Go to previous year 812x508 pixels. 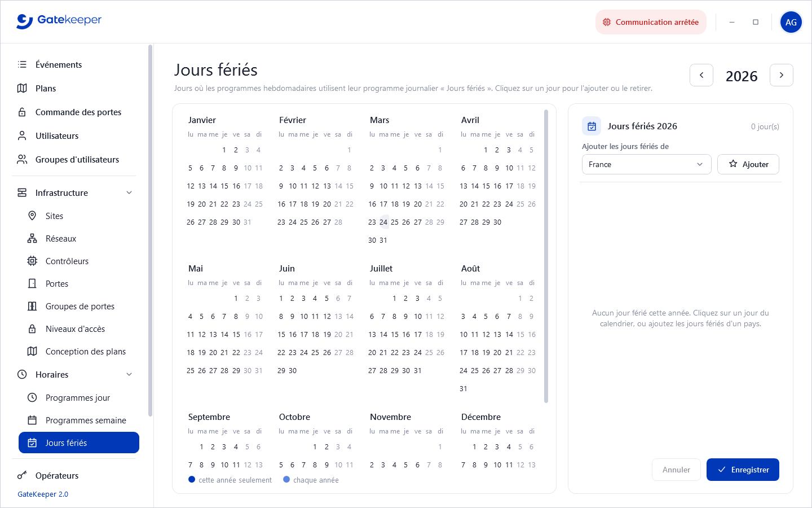(x=701, y=75)
